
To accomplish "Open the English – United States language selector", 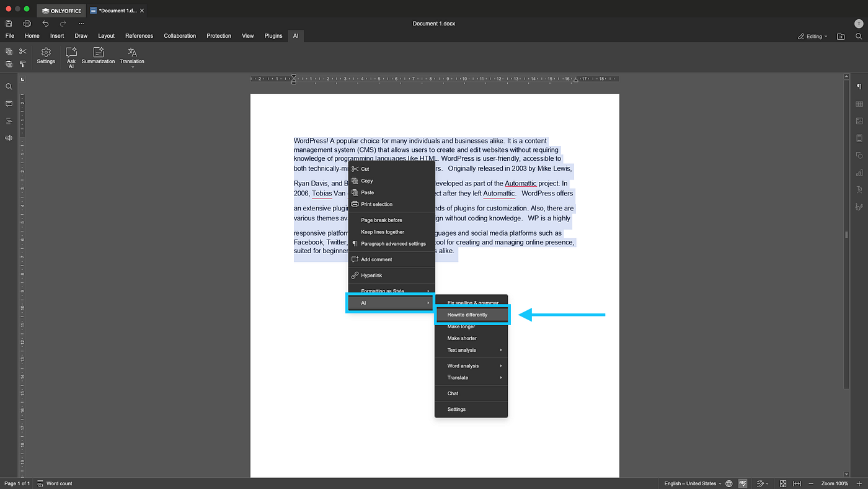I will (x=693, y=483).
